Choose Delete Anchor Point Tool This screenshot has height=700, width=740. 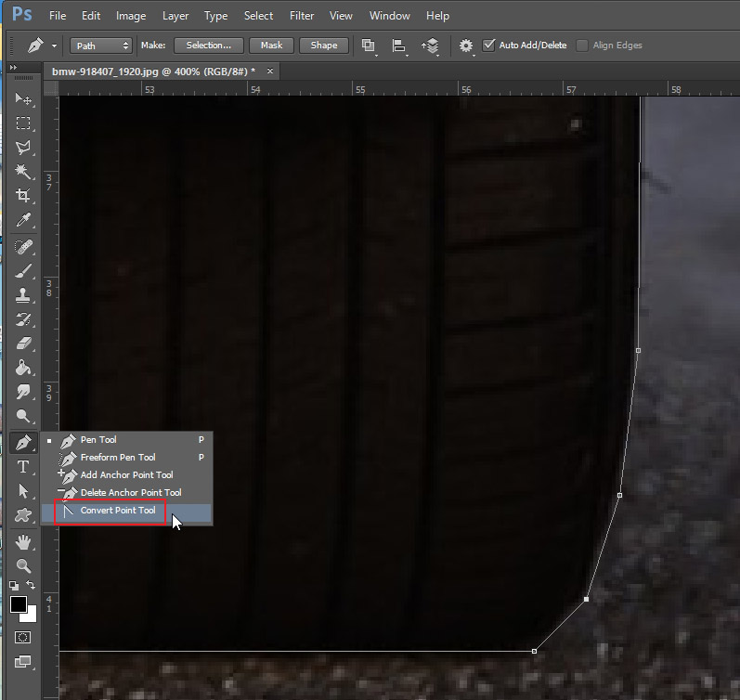pos(127,492)
